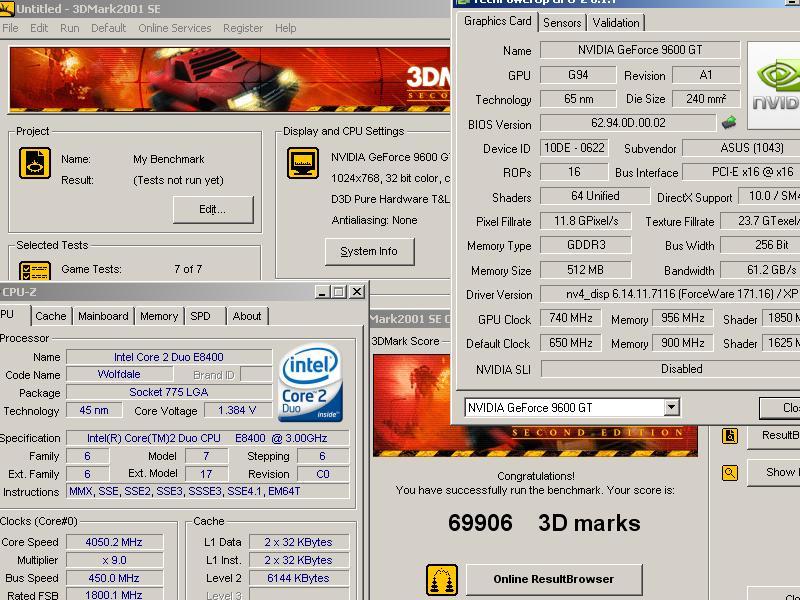Click the Core Speed value 4050.2 MHz
The width and height of the screenshot is (800, 600).
[x=114, y=542]
